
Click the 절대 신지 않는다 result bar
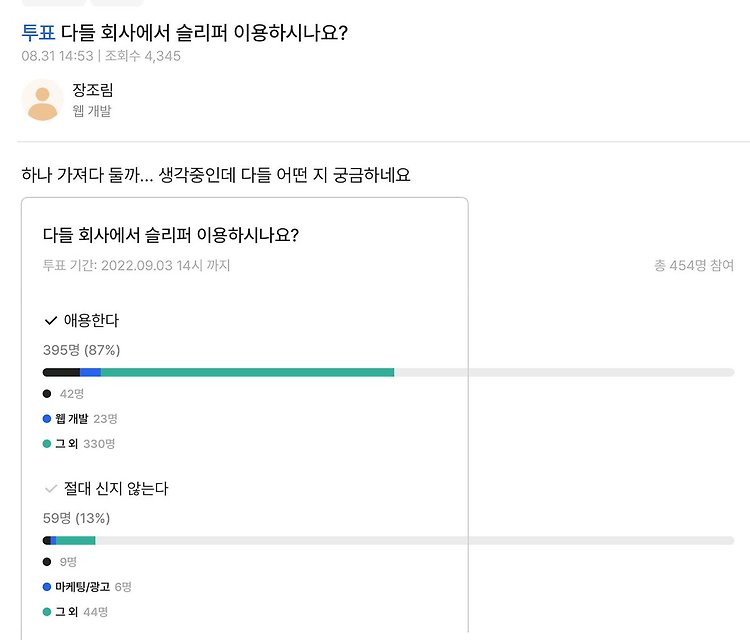(x=388, y=541)
